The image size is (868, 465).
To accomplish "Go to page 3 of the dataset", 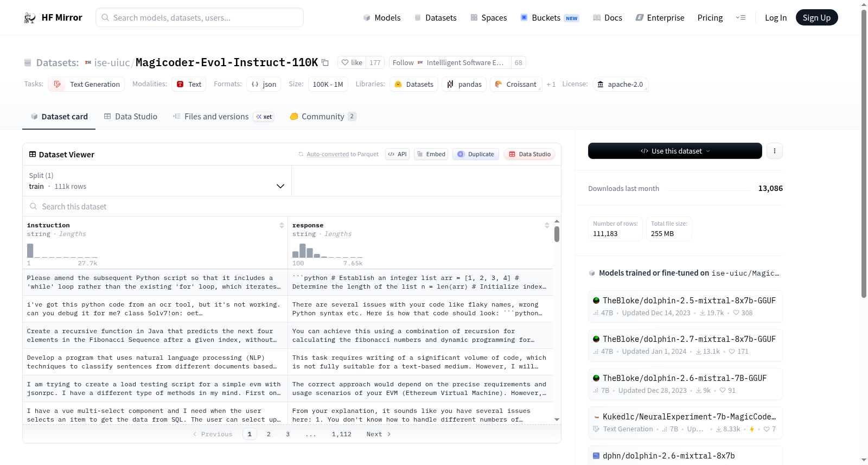I will point(288,434).
